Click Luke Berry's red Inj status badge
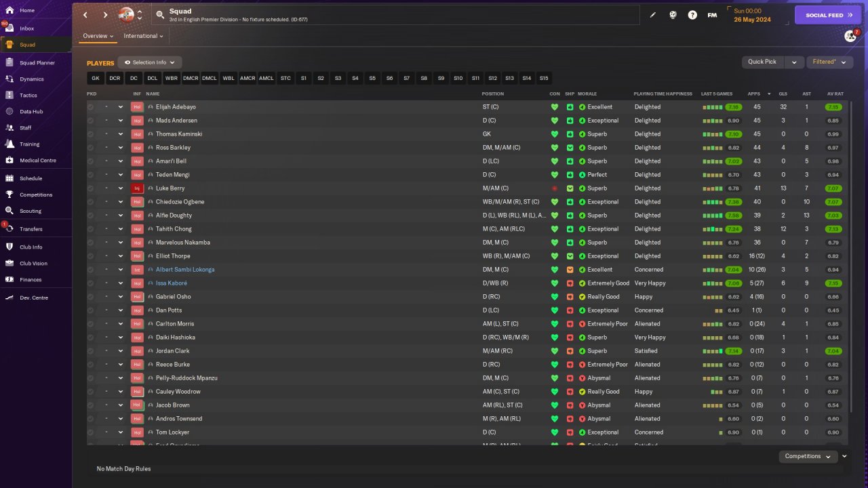Viewport: 868px width, 488px height. [137, 188]
